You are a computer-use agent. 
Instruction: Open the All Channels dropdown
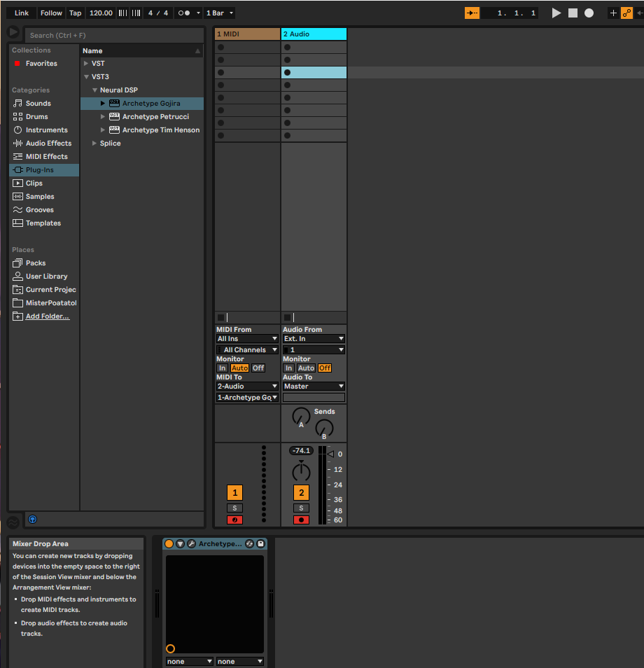(248, 350)
